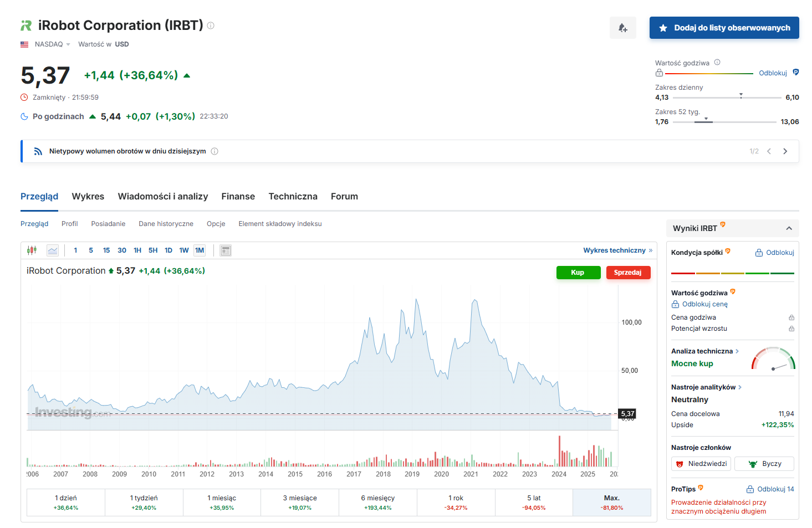Collapse the Wyniki IRBT panel
This screenshot has width=812, height=528.
click(x=789, y=228)
